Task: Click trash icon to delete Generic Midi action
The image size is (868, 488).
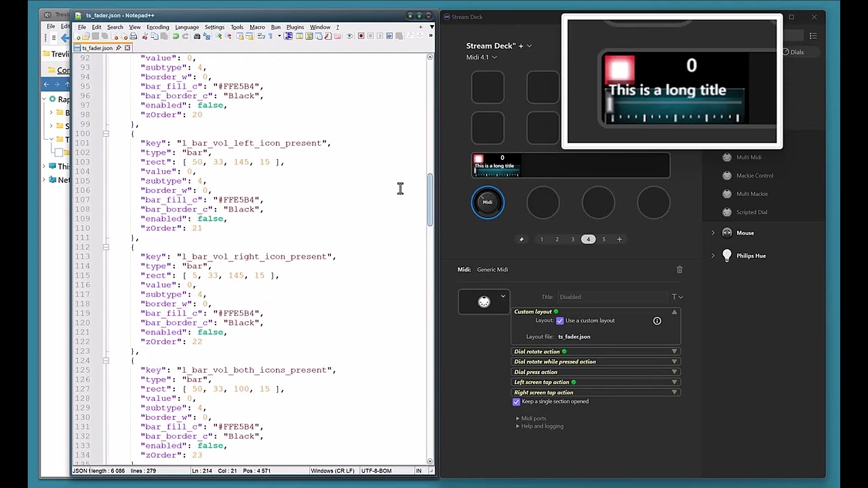Action: [679, 270]
